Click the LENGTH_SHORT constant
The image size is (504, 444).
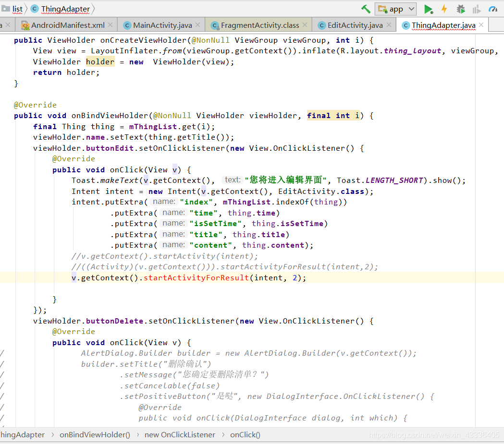[x=394, y=180]
